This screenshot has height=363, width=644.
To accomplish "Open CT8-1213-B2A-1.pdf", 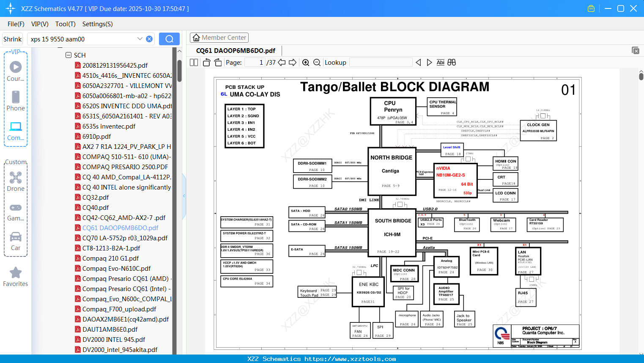I will (x=111, y=248).
